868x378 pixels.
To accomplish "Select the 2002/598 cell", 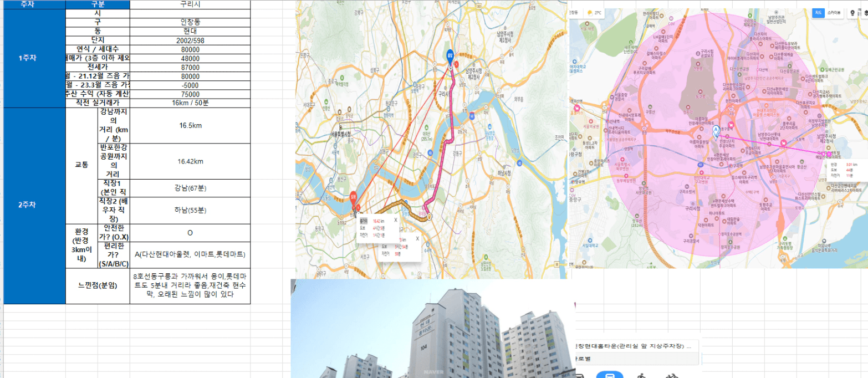I will 190,40.
